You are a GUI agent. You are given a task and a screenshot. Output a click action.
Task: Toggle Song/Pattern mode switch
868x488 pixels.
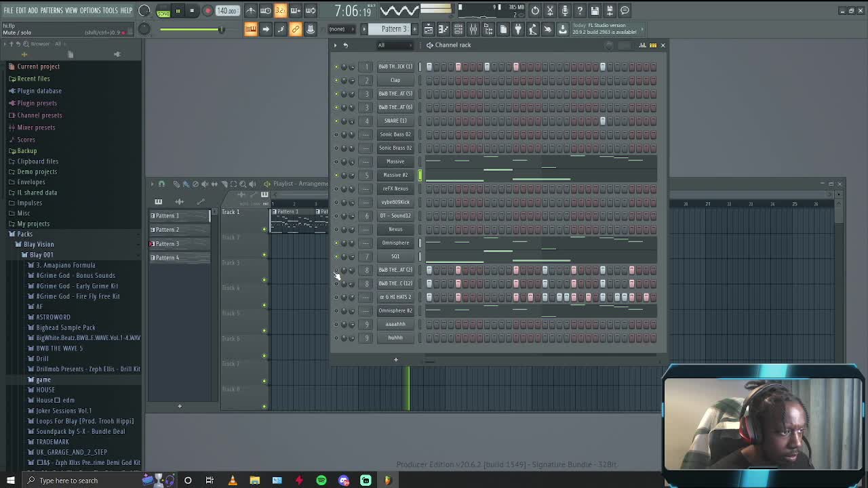(163, 11)
